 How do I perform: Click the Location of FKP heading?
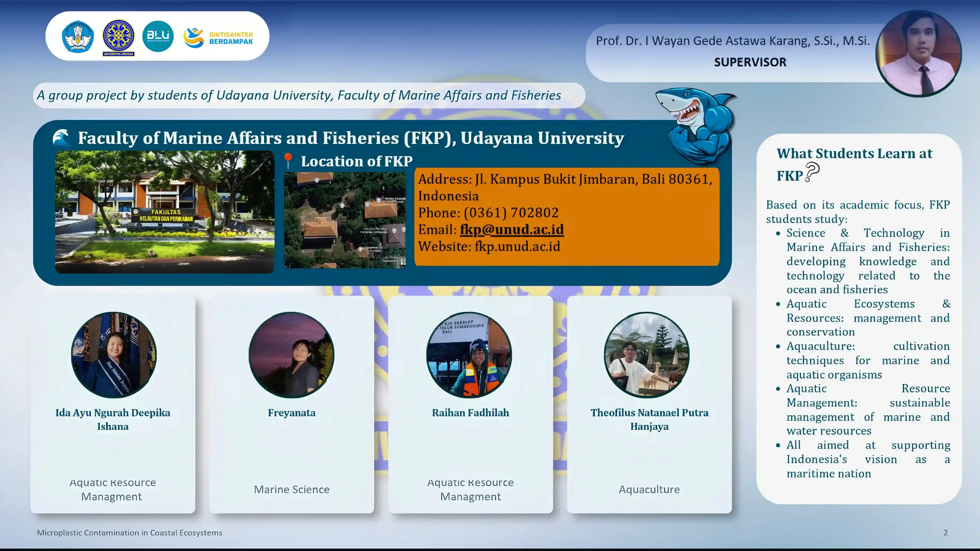(x=357, y=161)
